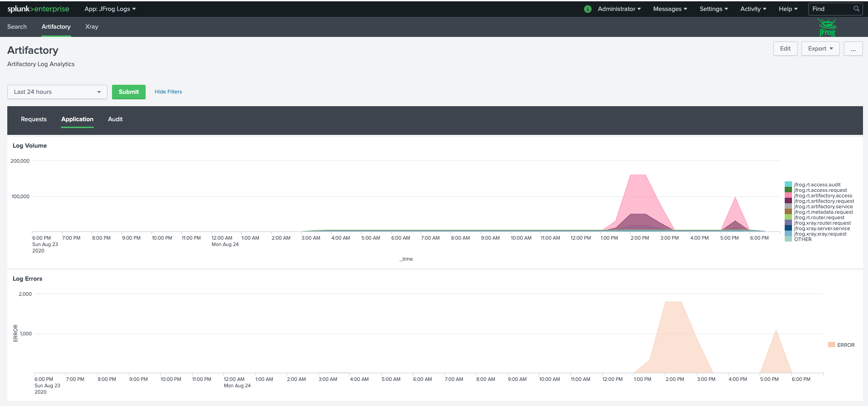The width and height of the screenshot is (868, 406).
Task: Open the Last 24 hours time picker
Action: pos(57,92)
